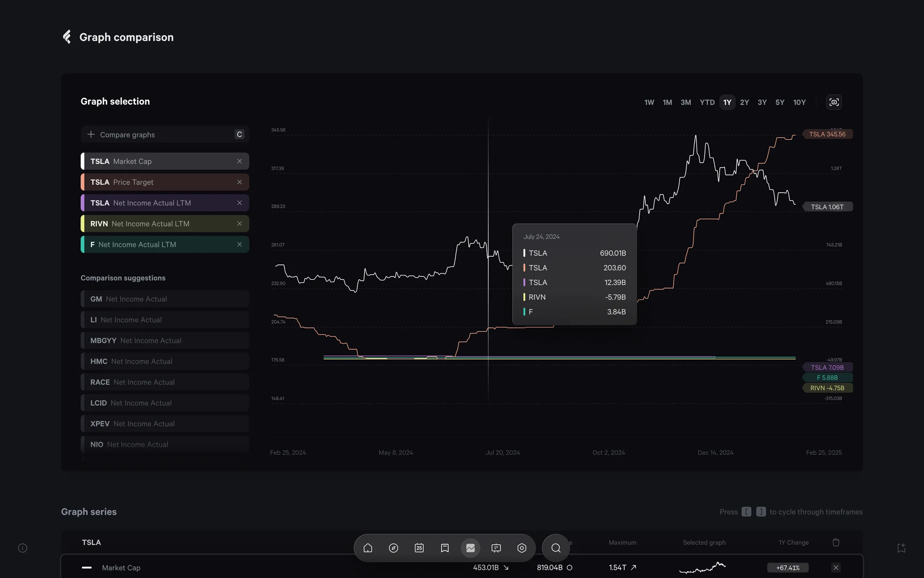Remove F Net Income Actual LTM graph
Viewport: 924px width, 578px height.
pos(239,244)
